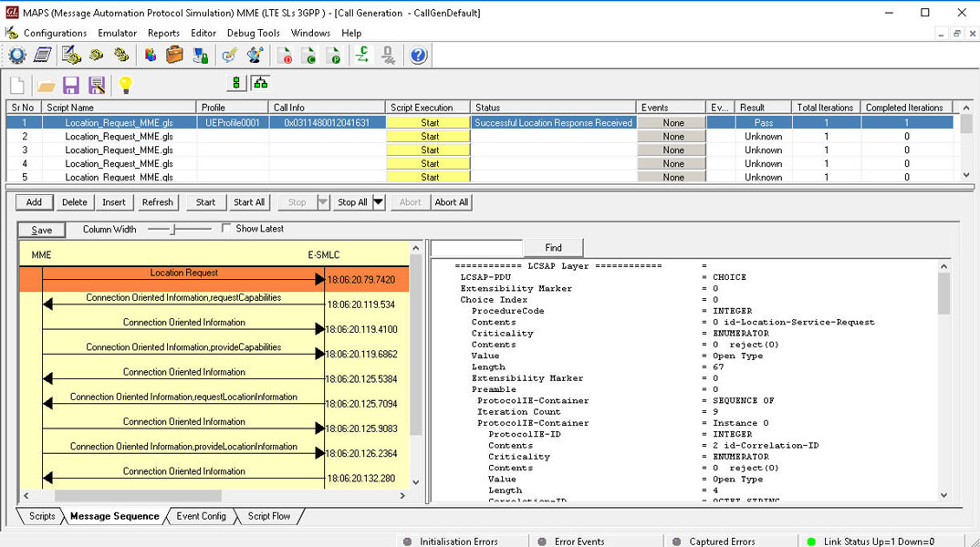This screenshot has width=980, height=547.
Task: Click the document-with-telephone toolbar icon
Action: (71, 56)
